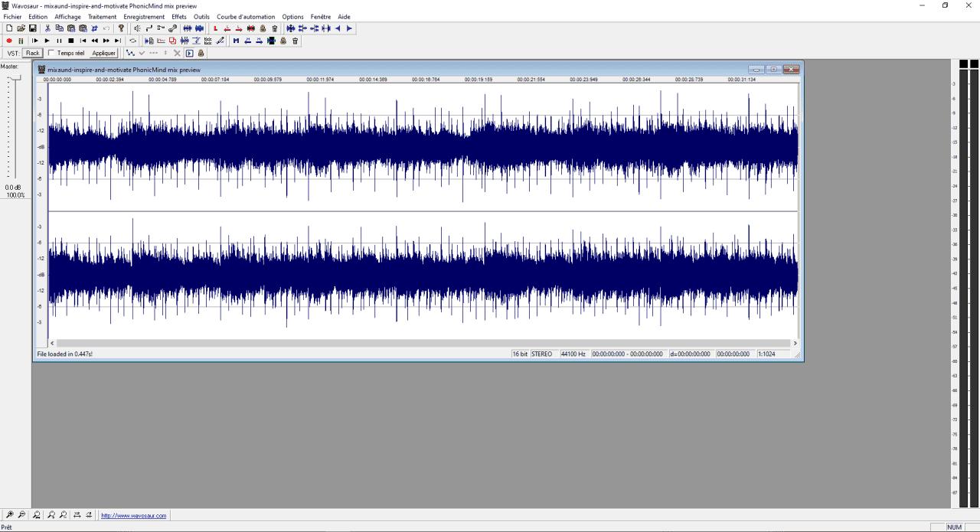The height and width of the screenshot is (532, 980).
Task: Click the VST Rack button
Action: pyautogui.click(x=32, y=53)
